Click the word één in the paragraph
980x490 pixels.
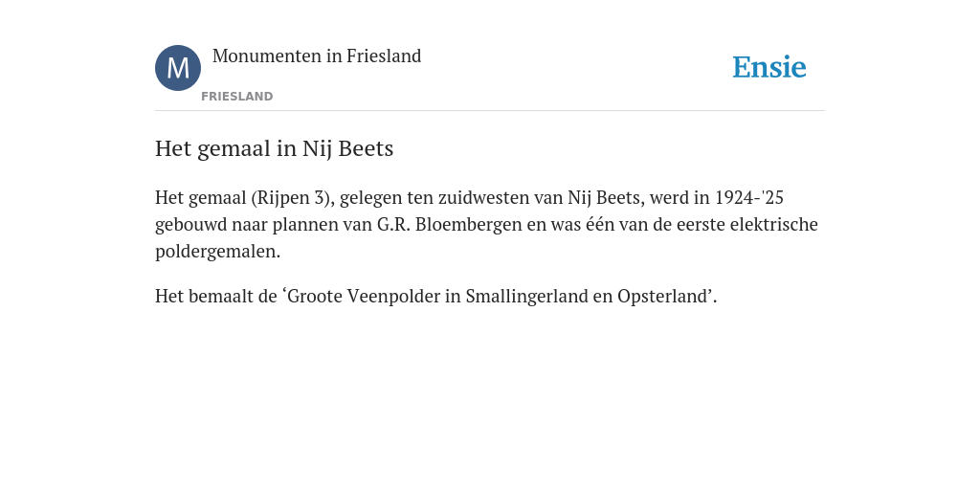click(600, 224)
